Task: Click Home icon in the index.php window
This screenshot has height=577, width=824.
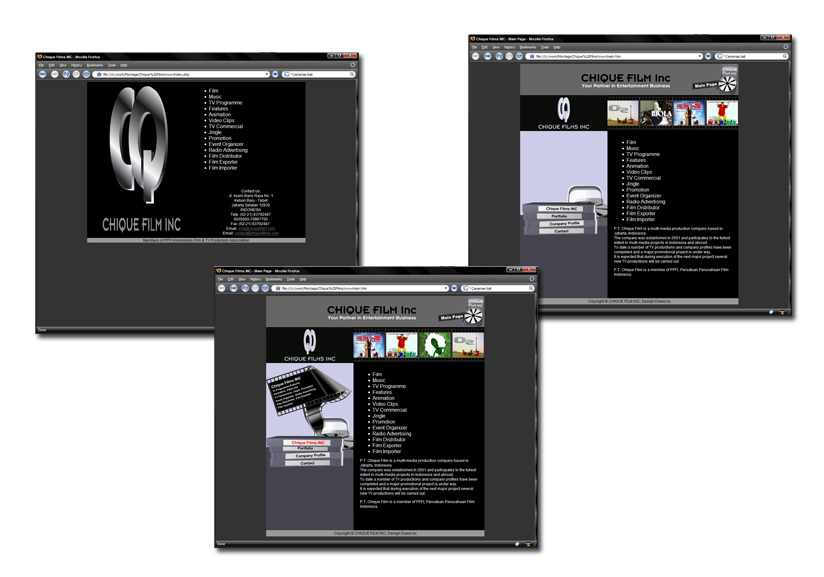Action: point(87,74)
